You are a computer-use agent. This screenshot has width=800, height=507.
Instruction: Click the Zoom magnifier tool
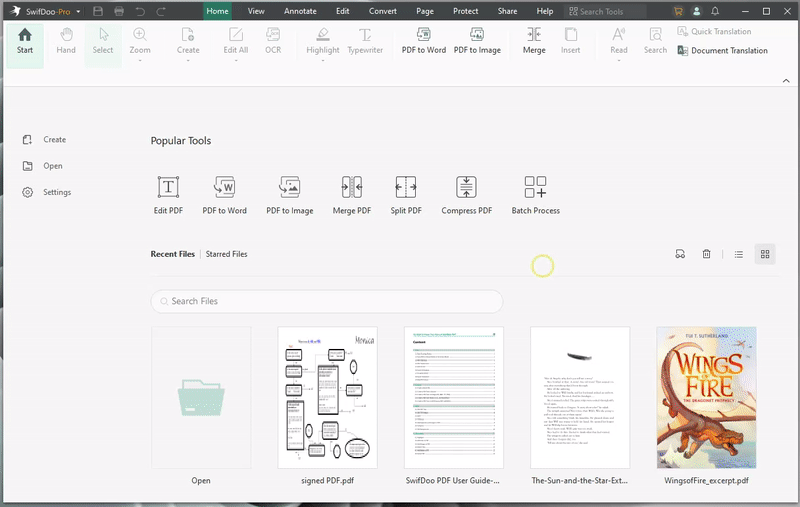coord(139,41)
